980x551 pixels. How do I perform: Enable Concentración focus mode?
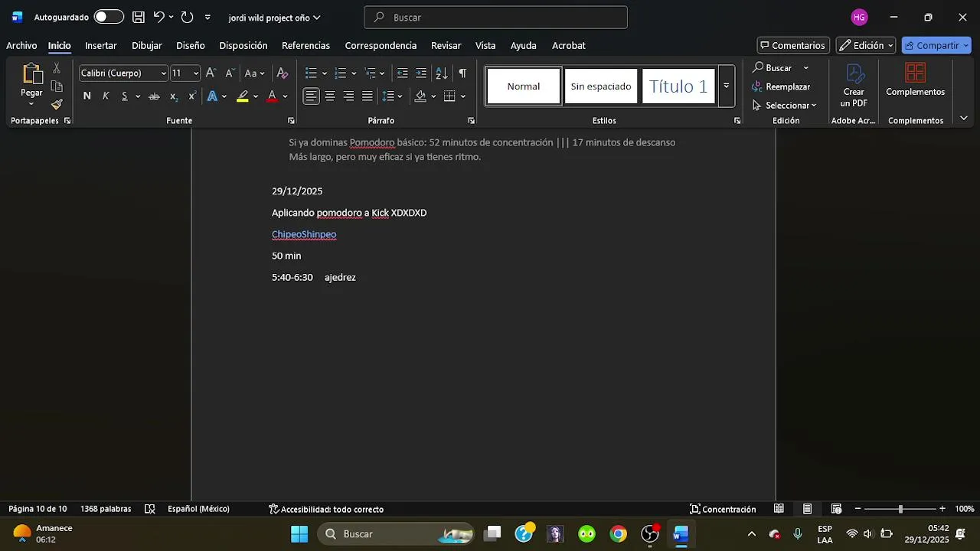click(723, 509)
